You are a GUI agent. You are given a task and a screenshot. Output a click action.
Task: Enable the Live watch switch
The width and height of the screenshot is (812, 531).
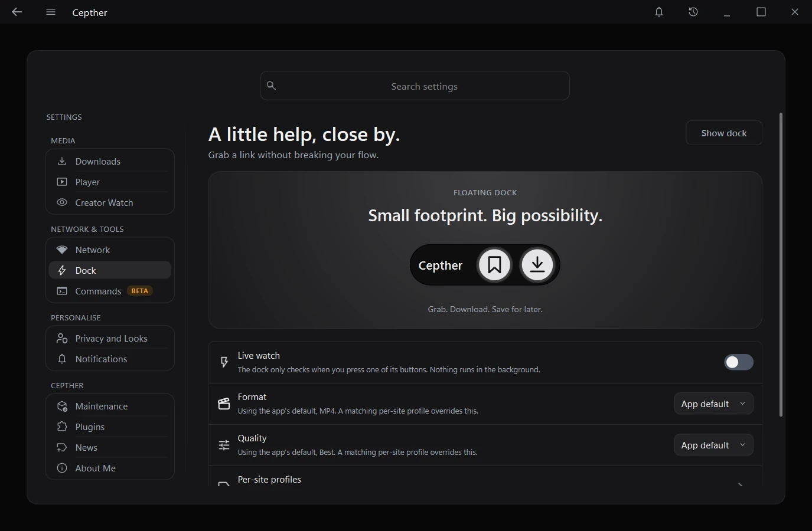click(x=739, y=362)
